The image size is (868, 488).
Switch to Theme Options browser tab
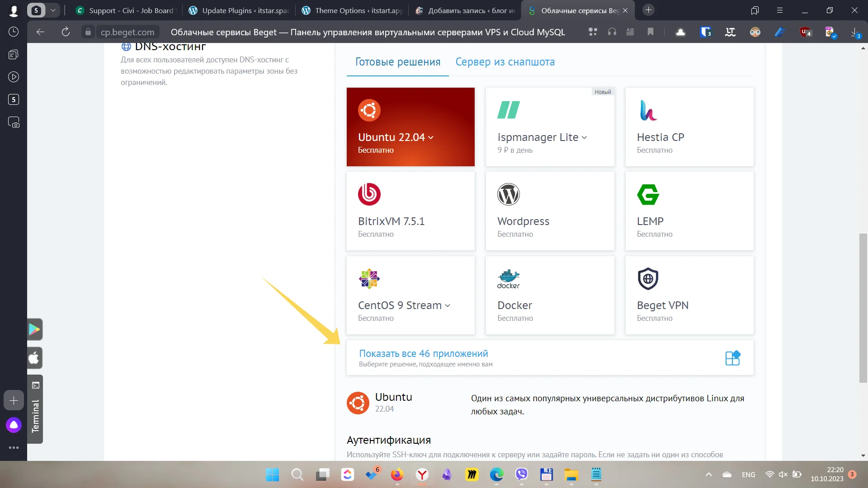(x=352, y=10)
